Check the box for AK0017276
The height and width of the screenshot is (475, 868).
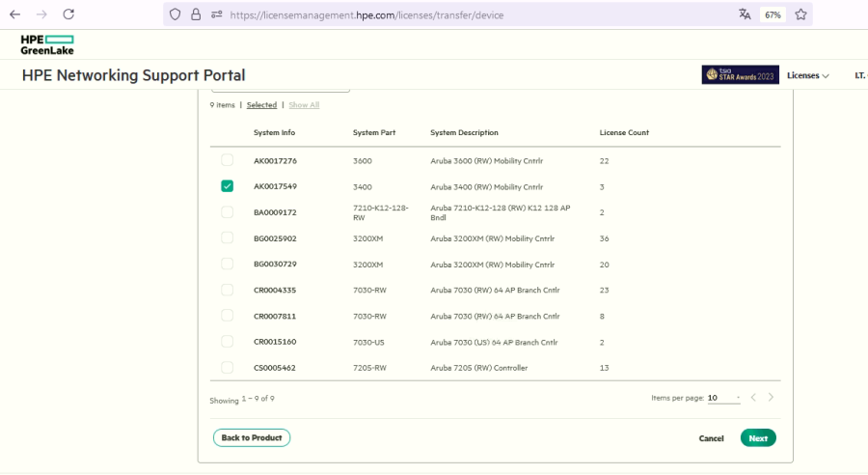click(228, 160)
